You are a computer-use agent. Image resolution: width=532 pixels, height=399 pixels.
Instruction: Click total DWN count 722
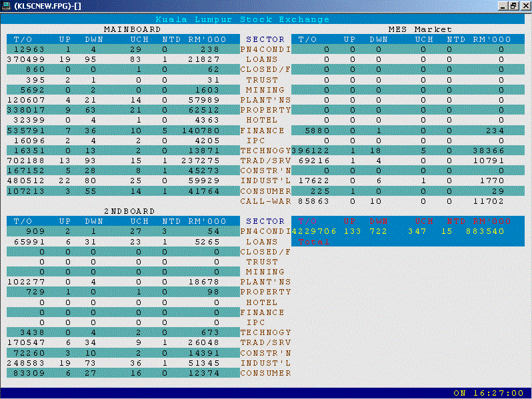tap(379, 231)
